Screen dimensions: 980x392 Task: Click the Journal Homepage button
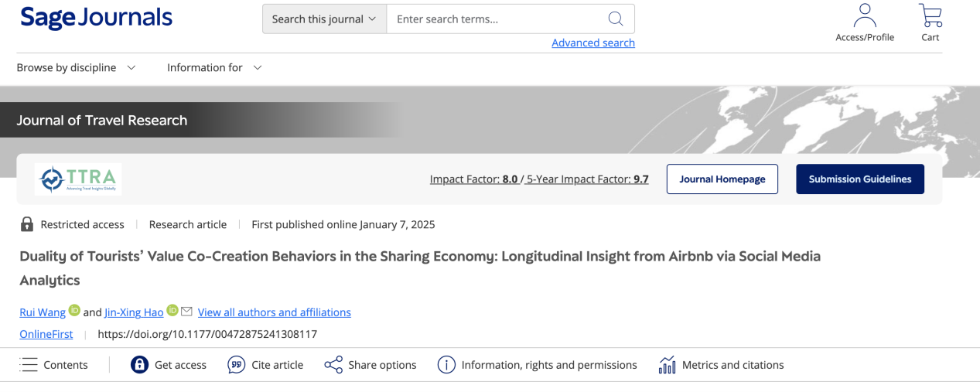point(722,179)
